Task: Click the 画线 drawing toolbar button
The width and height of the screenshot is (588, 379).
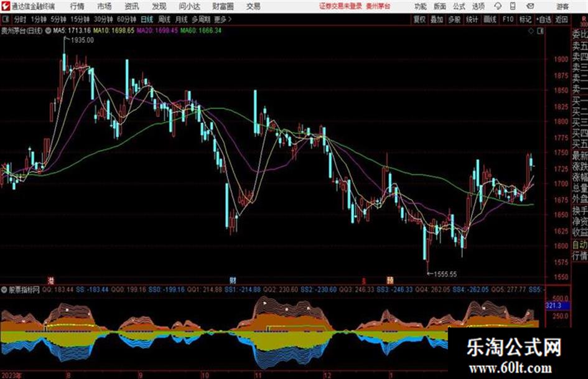Action: click(x=490, y=19)
